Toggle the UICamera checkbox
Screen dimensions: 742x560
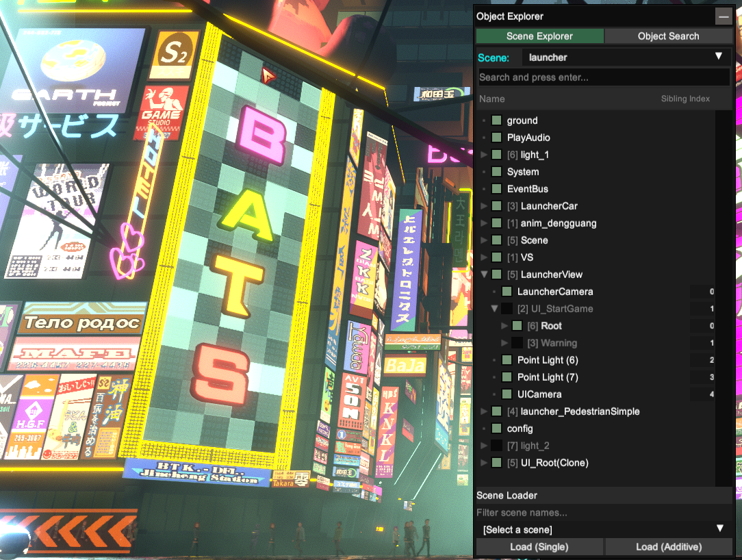(x=507, y=394)
